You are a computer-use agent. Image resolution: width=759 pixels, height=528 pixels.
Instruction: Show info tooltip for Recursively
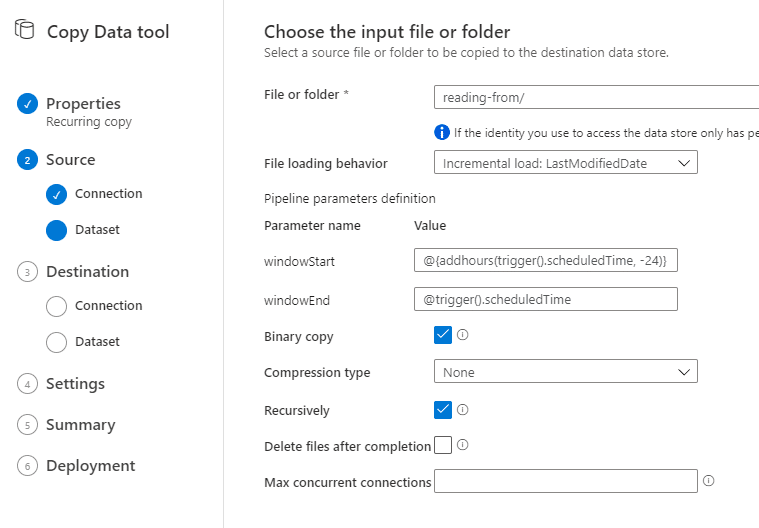click(463, 409)
